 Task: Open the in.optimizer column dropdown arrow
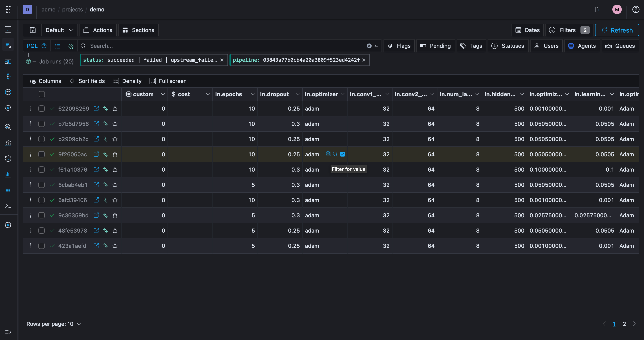click(x=342, y=94)
